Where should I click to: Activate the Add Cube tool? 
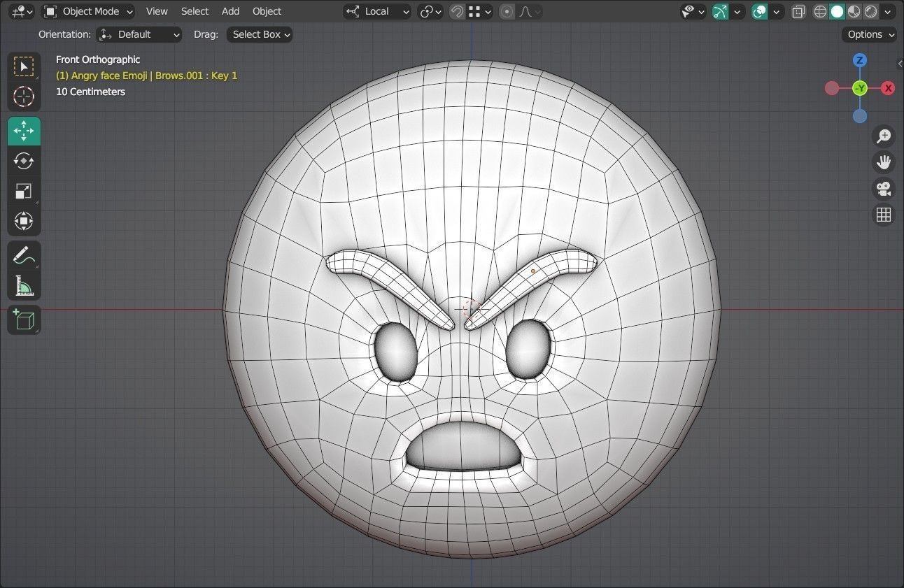[x=24, y=320]
